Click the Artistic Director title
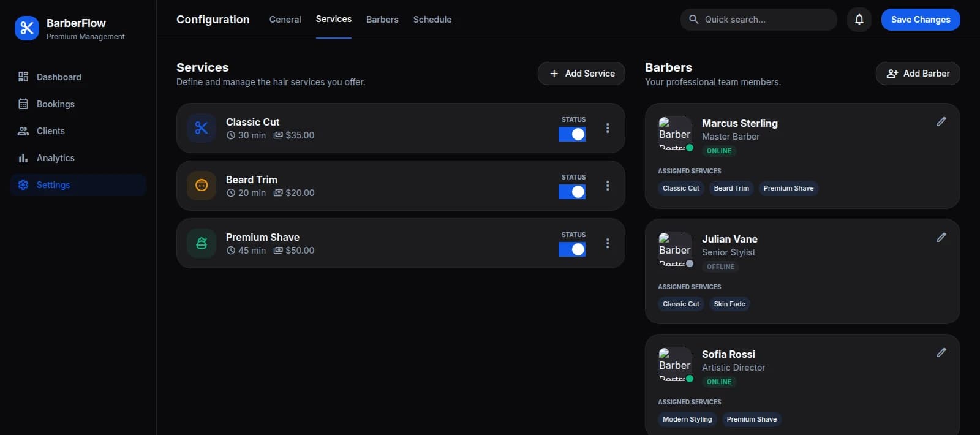 coord(734,368)
